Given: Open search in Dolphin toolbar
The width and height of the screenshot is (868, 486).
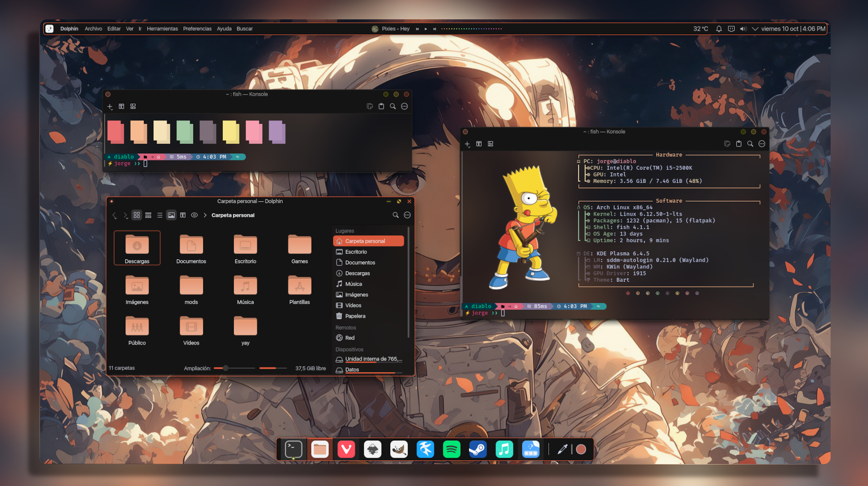Looking at the screenshot, I should click(396, 215).
